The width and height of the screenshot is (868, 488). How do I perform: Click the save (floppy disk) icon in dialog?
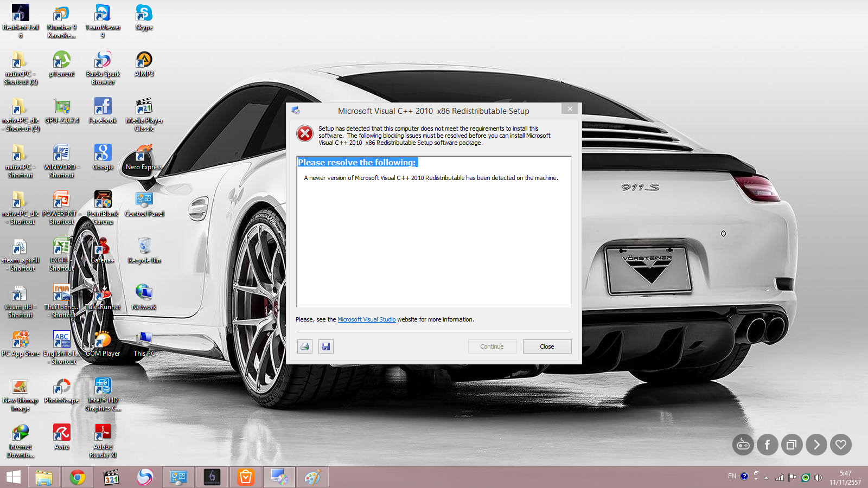(326, 346)
